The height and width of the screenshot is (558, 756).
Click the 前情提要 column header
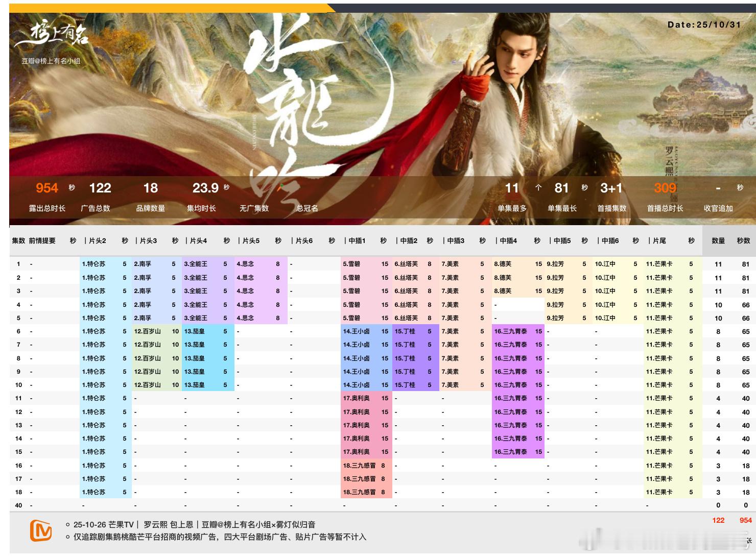coord(42,240)
